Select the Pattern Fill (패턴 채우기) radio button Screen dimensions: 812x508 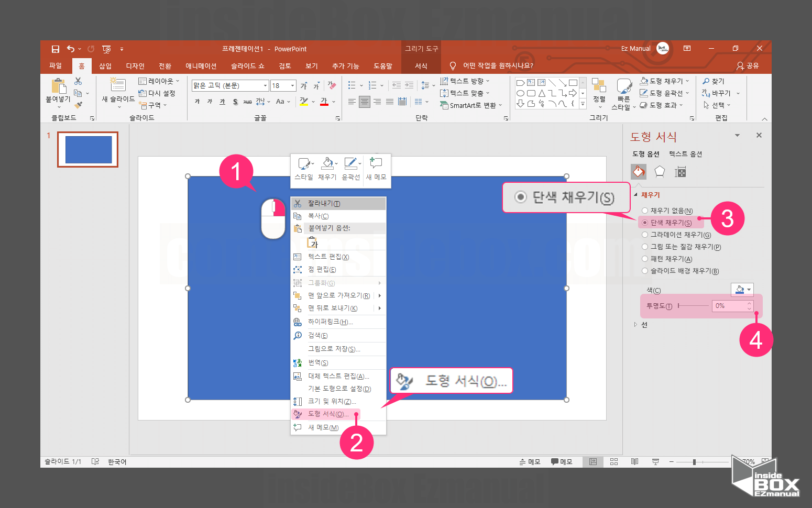[645, 259]
